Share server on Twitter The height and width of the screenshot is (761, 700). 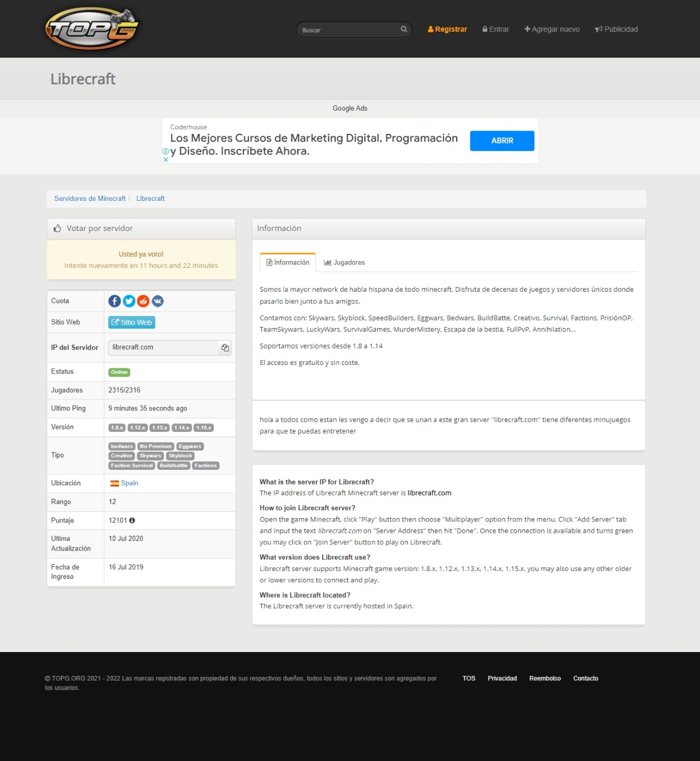click(x=129, y=301)
